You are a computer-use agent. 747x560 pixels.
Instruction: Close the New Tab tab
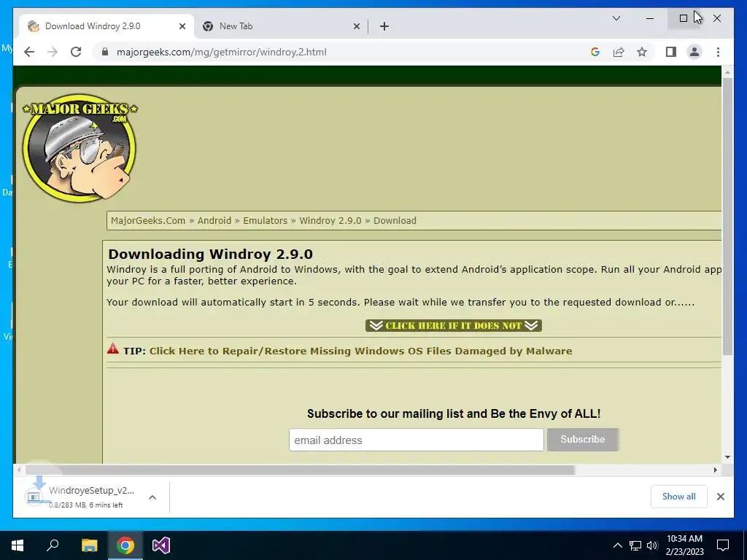(x=356, y=26)
